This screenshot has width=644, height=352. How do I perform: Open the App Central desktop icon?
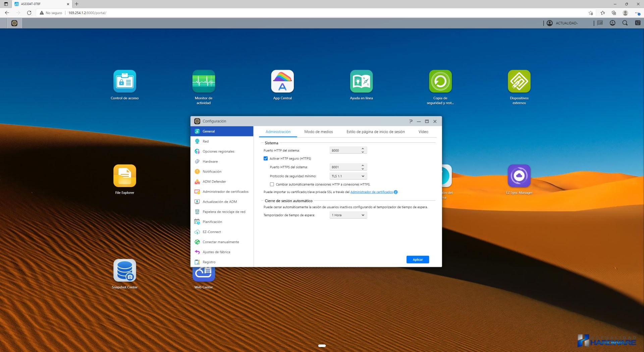coord(282,81)
